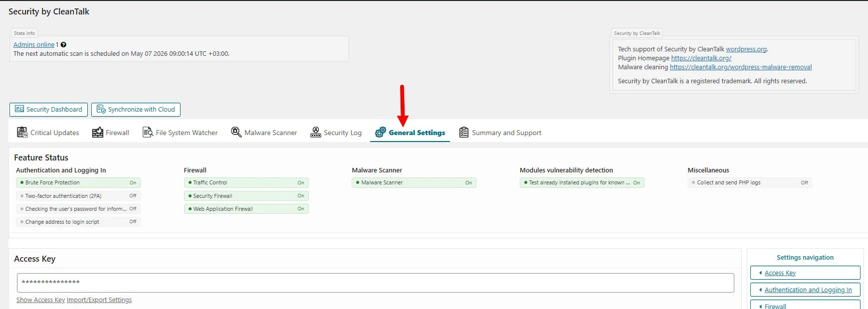Select the General Settings tab
The height and width of the screenshot is (309, 868).
click(x=410, y=132)
